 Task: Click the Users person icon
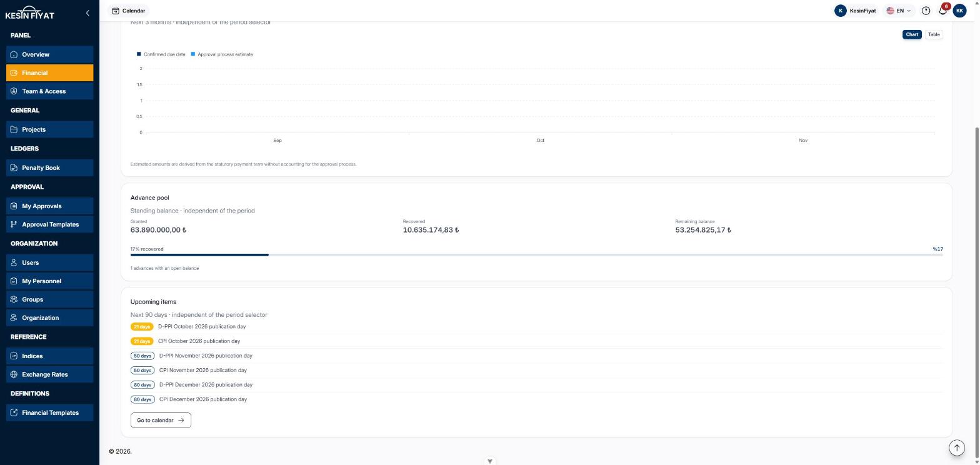(14, 262)
